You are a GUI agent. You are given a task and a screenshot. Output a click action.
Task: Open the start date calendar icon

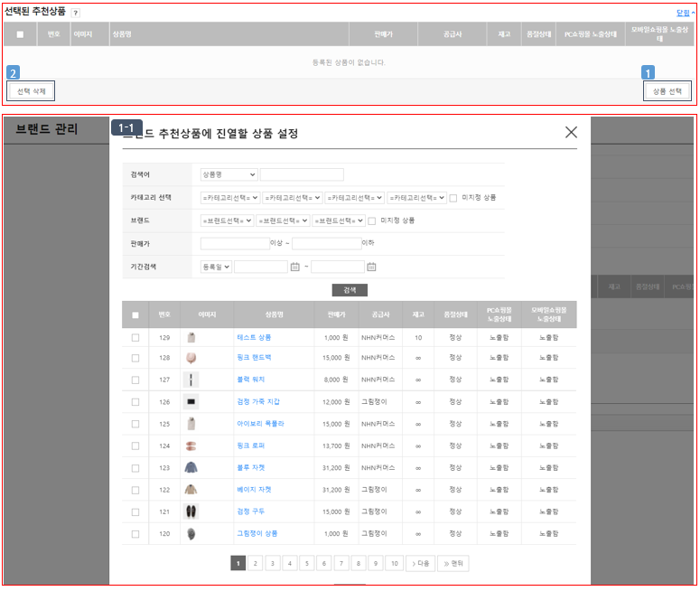[x=295, y=267]
